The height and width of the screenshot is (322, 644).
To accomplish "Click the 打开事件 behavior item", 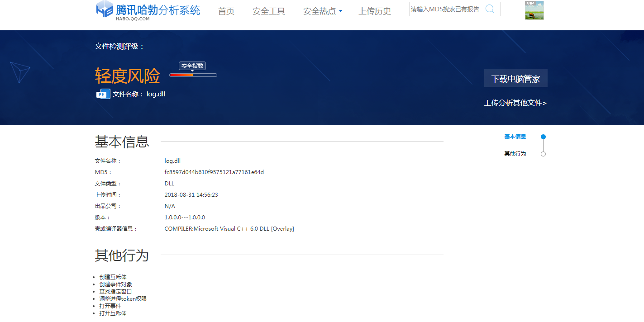I will [110, 306].
